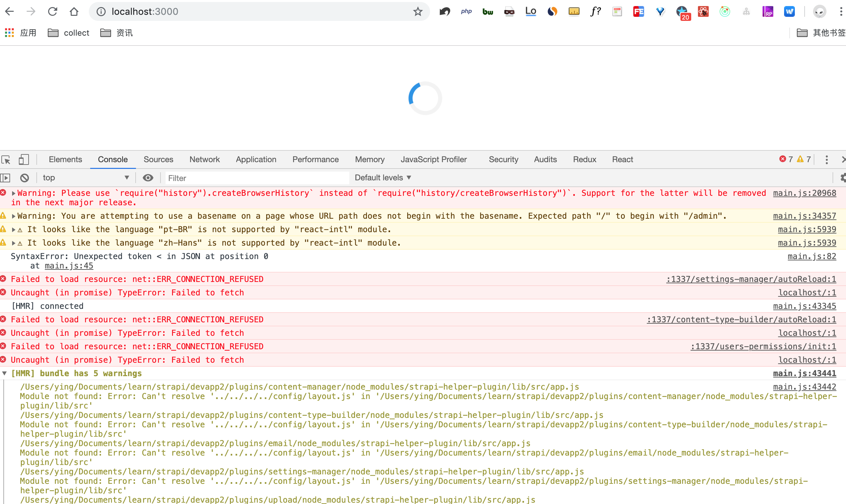Open the Redux tab

coord(585,159)
